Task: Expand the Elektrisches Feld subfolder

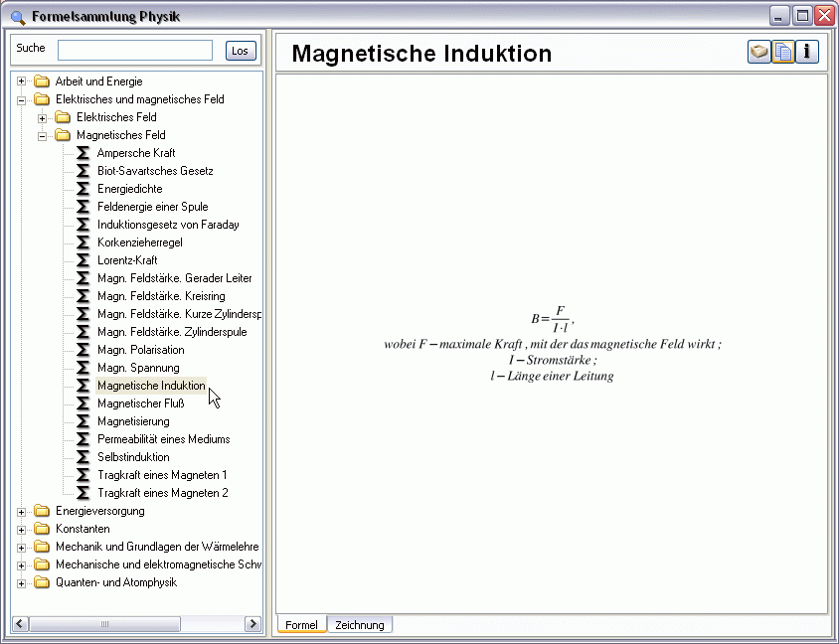Action: coord(43,117)
